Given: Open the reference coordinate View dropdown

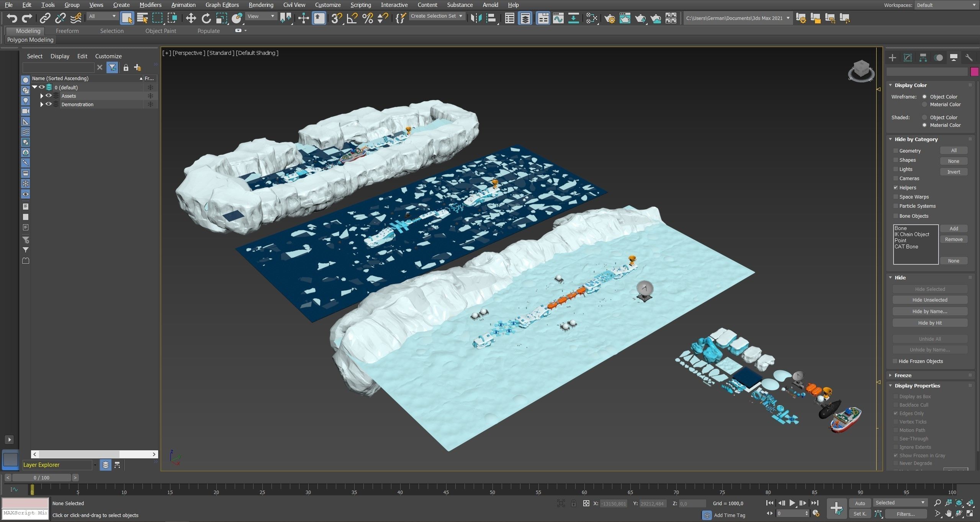Looking at the screenshot, I should pos(261,16).
